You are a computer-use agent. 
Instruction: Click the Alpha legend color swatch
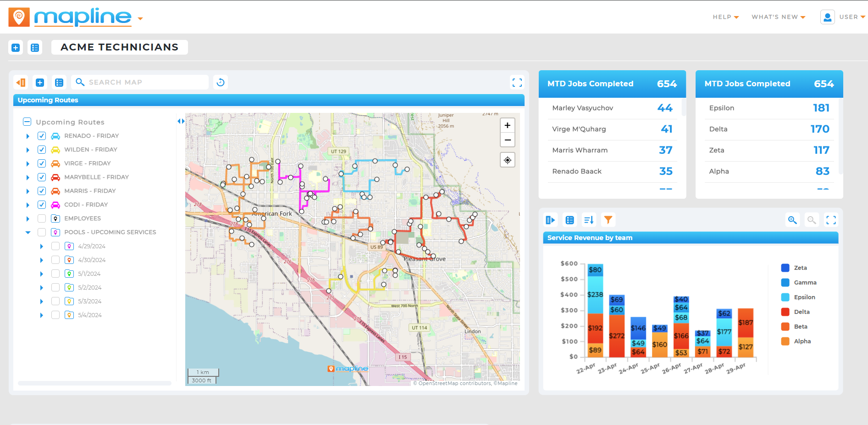coord(785,341)
